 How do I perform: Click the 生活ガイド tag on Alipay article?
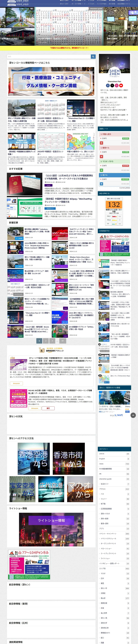[x=50, y=209]
